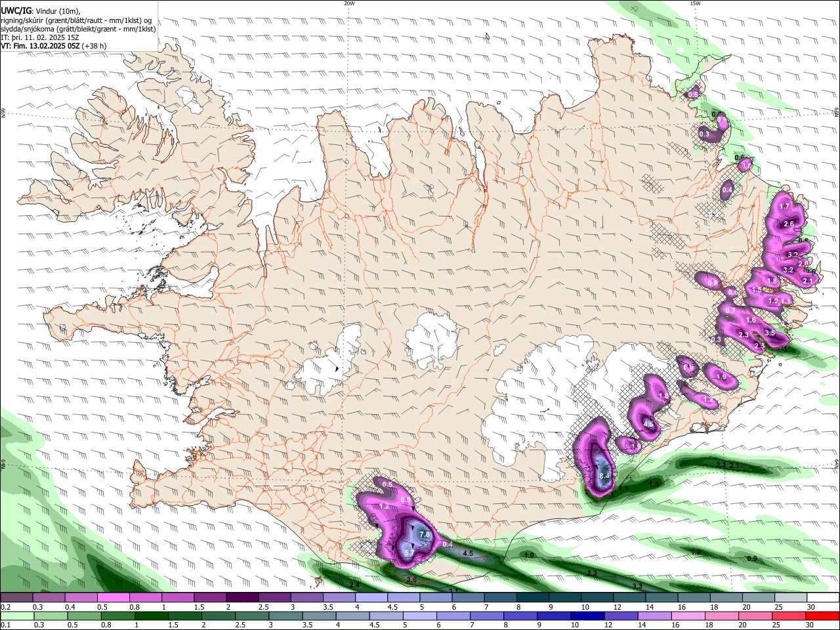Screen dimensions: 840x630
Task: Select the bright pink 0.5–0.8 top legend swatch
Action: click(x=113, y=597)
